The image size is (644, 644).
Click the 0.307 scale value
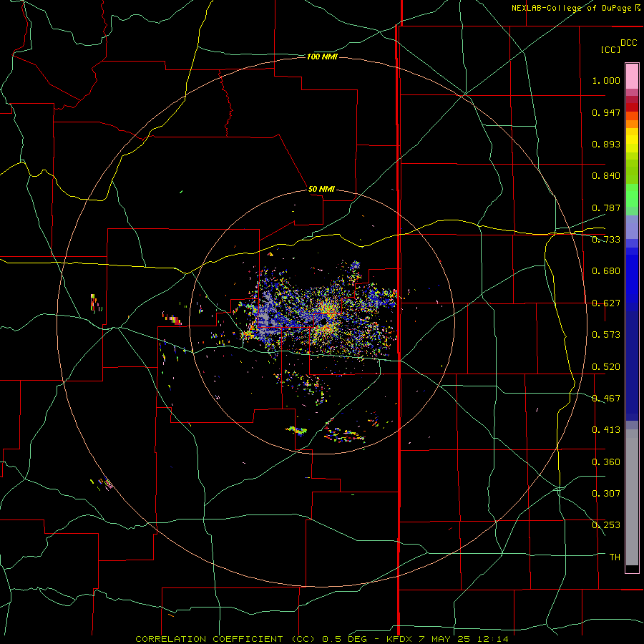click(606, 493)
